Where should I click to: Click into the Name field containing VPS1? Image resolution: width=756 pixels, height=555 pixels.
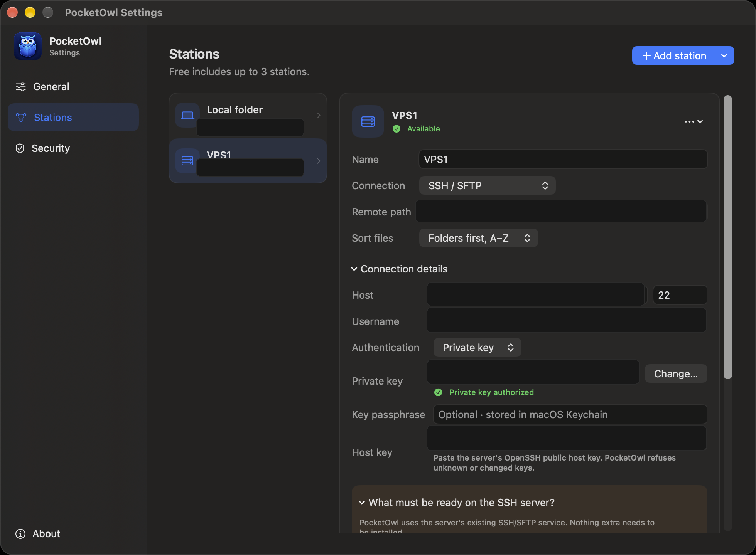pos(563,160)
